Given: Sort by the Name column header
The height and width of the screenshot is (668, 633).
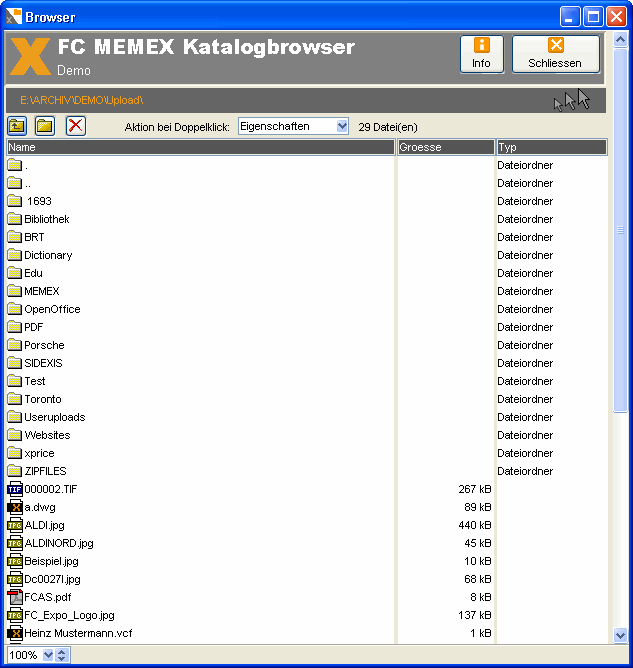Looking at the screenshot, I should point(201,147).
